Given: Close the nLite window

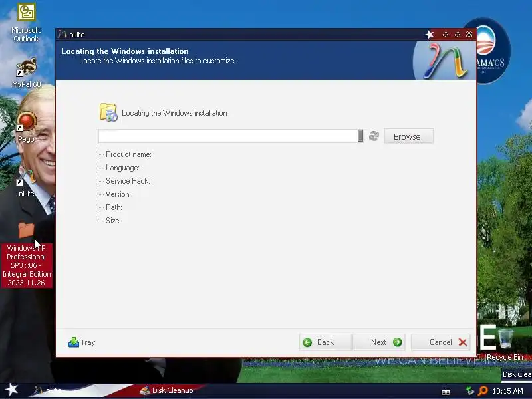Looking at the screenshot, I should [469, 35].
